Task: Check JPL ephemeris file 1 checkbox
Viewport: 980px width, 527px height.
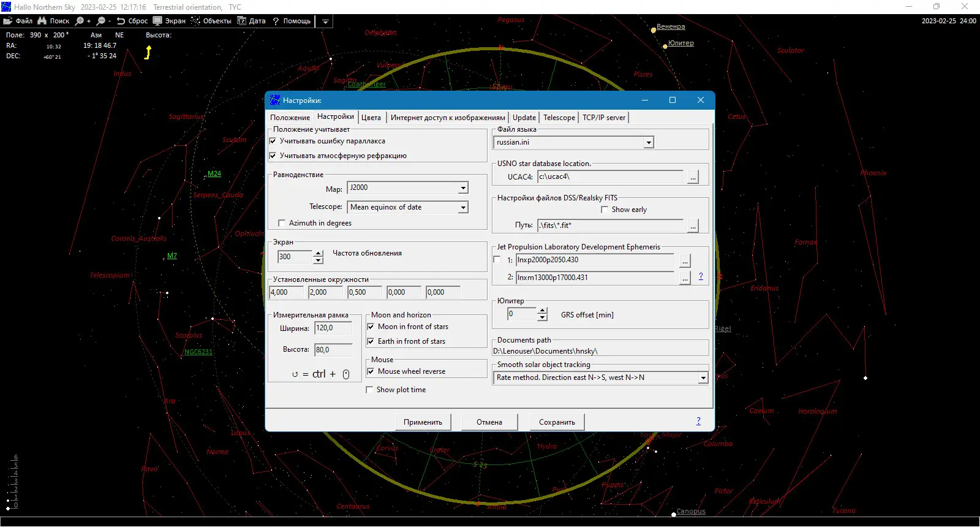Action: [497, 260]
